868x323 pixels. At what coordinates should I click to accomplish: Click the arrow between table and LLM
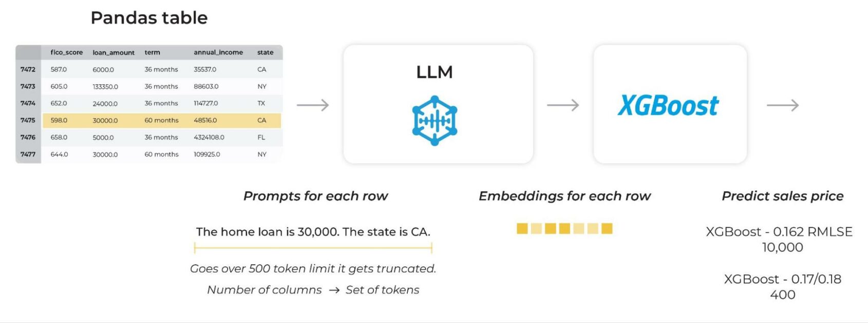tap(313, 105)
